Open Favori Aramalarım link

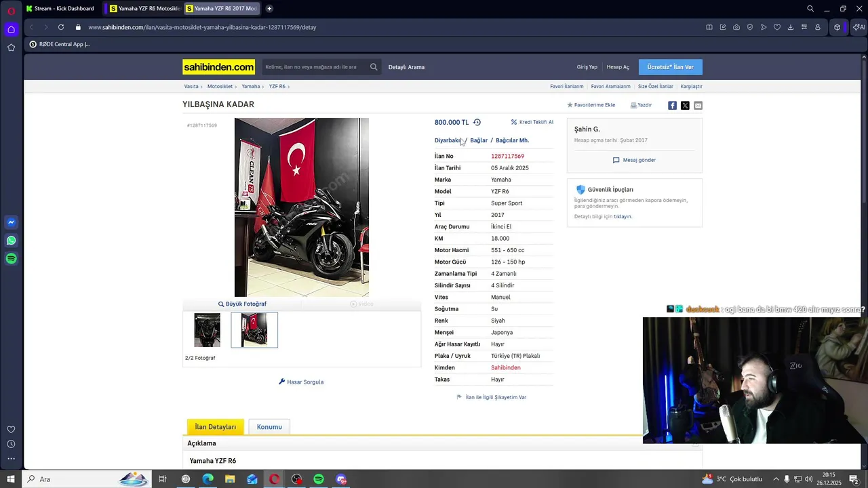610,87
